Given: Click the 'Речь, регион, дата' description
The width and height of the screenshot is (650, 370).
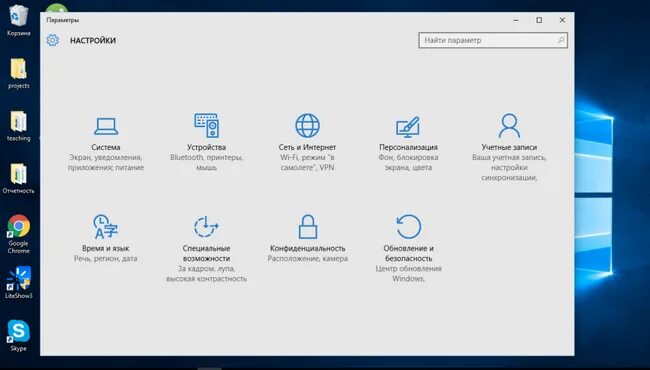Looking at the screenshot, I should tap(106, 259).
